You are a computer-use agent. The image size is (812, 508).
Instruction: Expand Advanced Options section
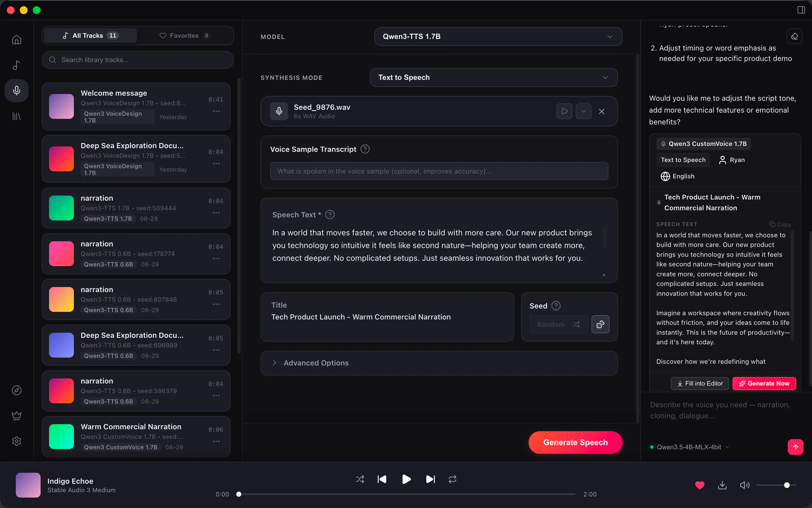point(439,363)
